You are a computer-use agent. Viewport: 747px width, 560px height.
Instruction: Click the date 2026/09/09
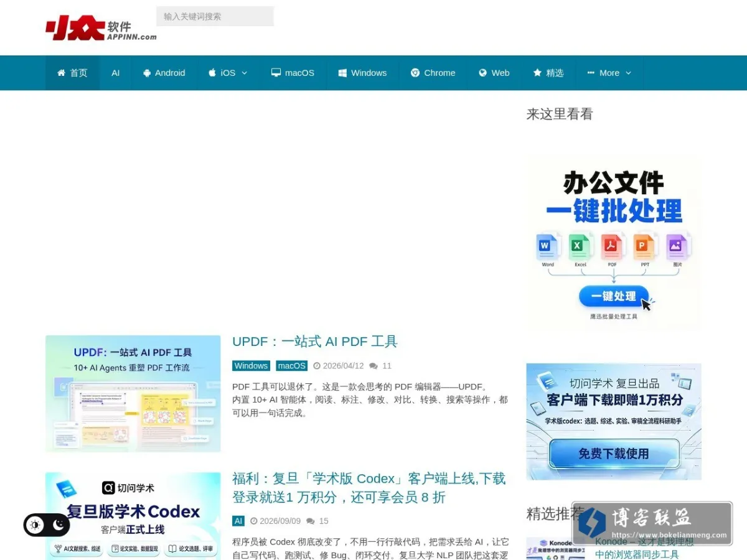point(280,521)
